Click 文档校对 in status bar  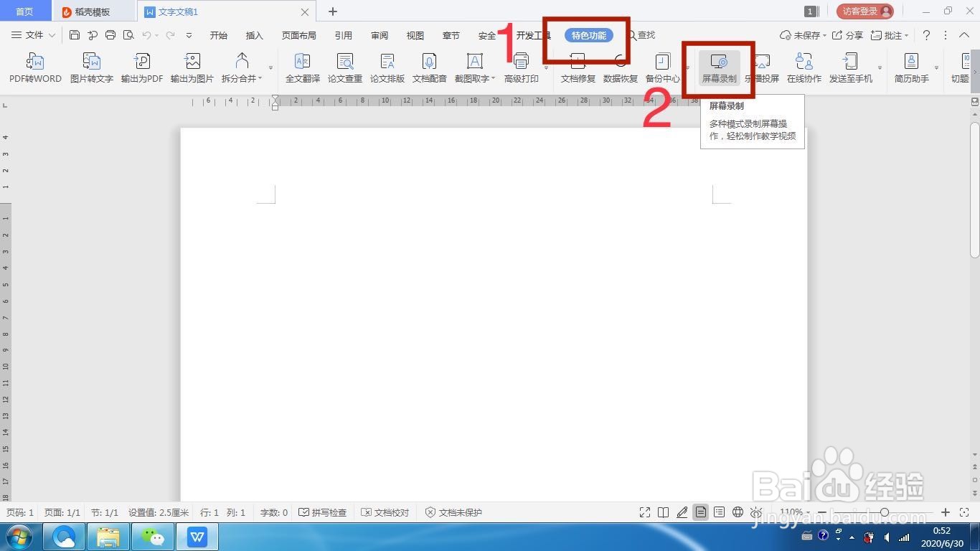[x=385, y=512]
